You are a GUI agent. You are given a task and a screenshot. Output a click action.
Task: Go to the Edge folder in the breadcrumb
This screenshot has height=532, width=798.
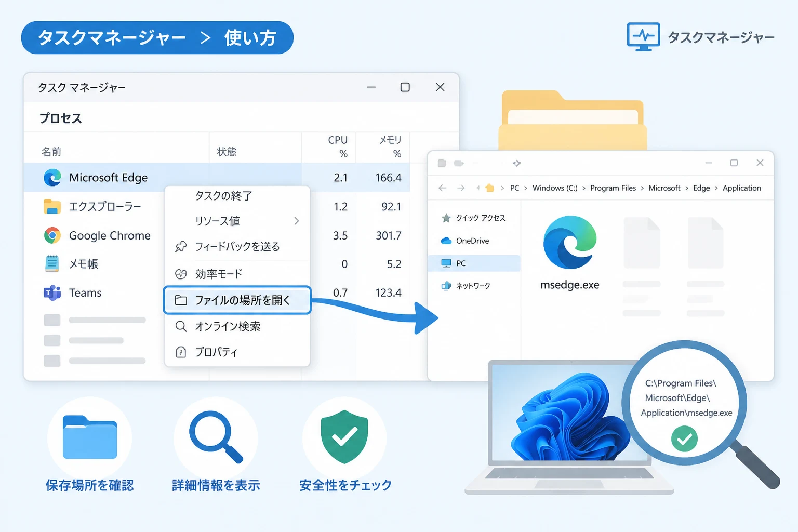(701, 188)
